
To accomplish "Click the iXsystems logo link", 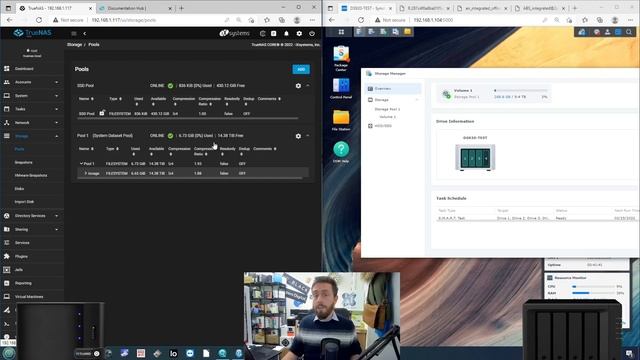I will 234,33.
